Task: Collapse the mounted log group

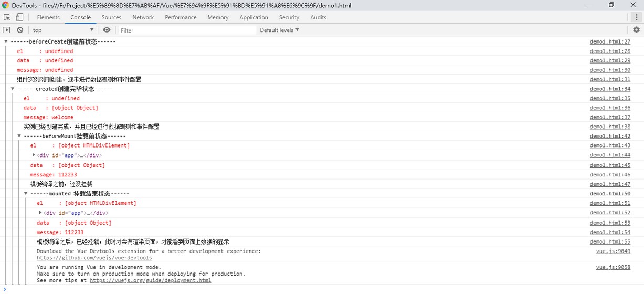Action: 26,194
